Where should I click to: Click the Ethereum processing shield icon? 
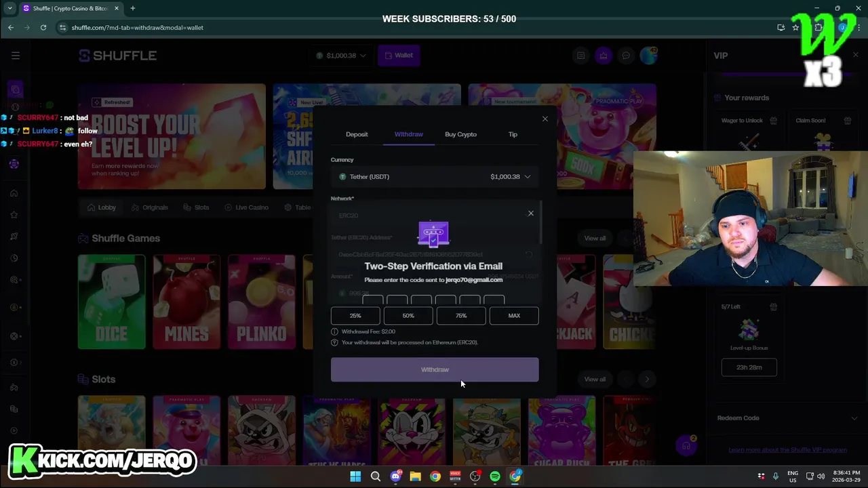tap(334, 342)
